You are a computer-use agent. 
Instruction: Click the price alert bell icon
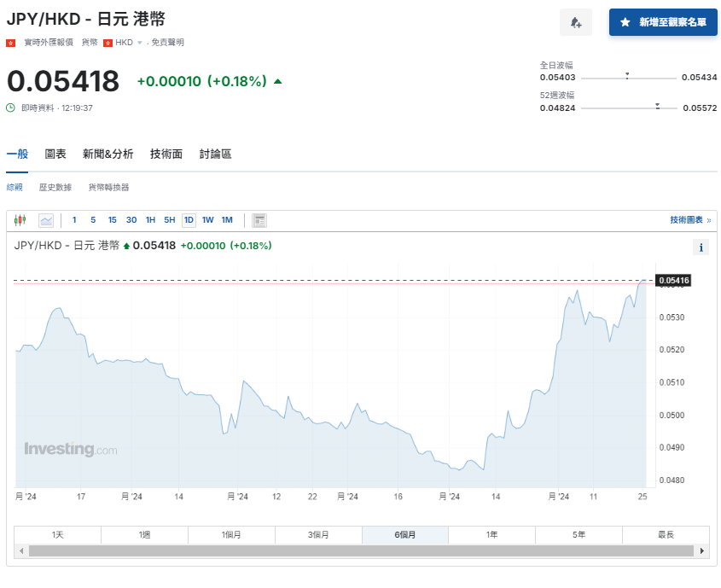click(x=576, y=22)
